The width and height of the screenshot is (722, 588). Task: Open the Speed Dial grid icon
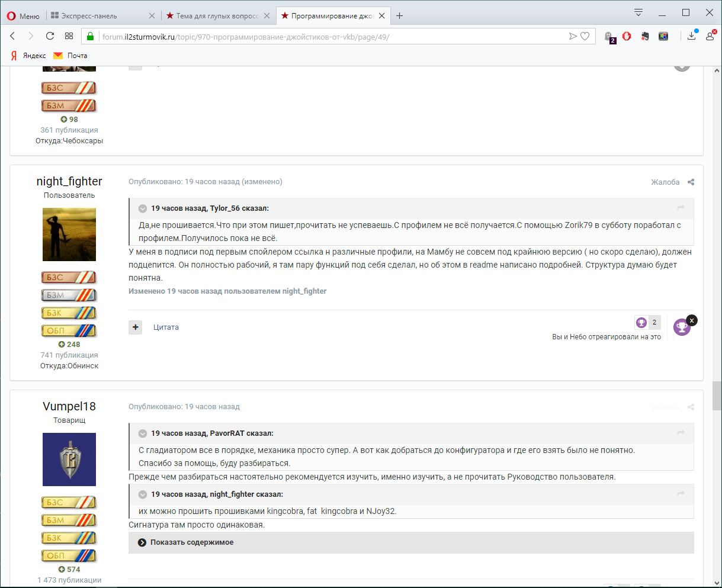pos(69,36)
